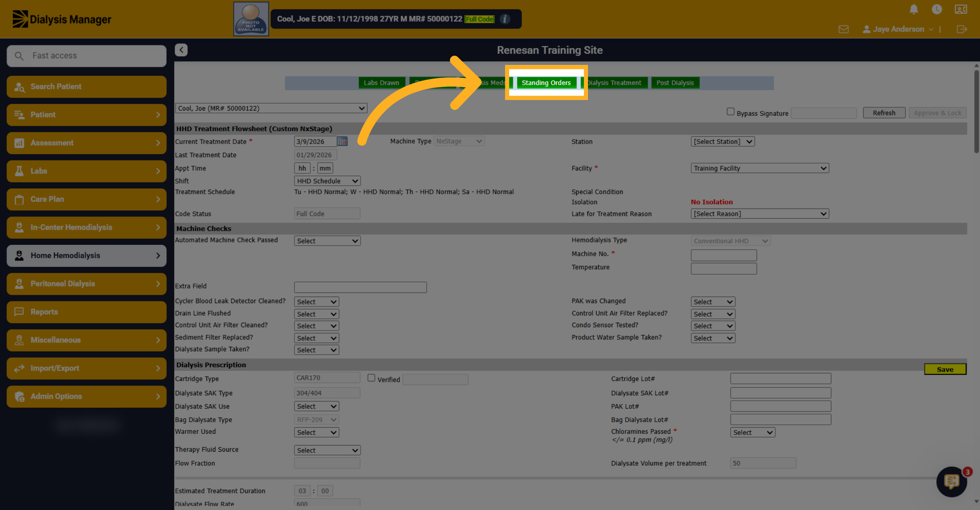Click the search magnifier icon in Fast access
This screenshot has width=980, height=510.
pos(19,55)
